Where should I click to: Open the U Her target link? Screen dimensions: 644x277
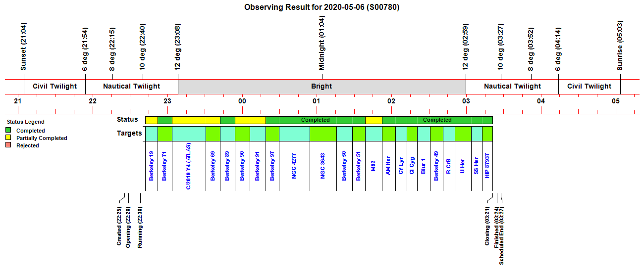coord(463,166)
